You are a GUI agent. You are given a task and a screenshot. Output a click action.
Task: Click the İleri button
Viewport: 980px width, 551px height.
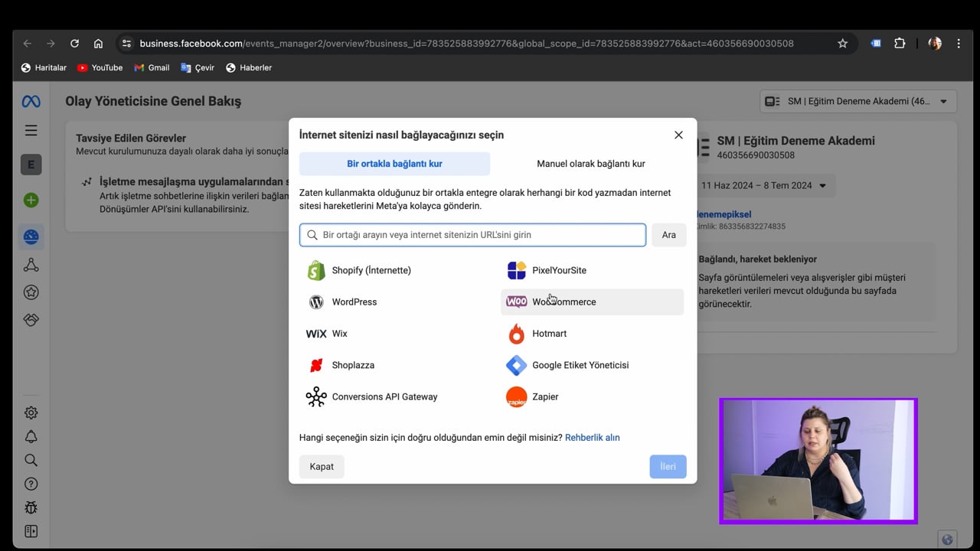pos(668,467)
